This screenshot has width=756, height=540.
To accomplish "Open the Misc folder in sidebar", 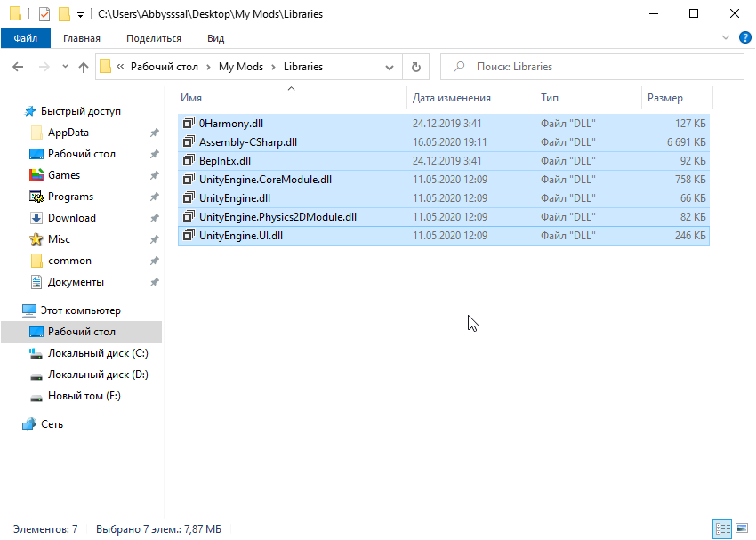I will tap(59, 239).
